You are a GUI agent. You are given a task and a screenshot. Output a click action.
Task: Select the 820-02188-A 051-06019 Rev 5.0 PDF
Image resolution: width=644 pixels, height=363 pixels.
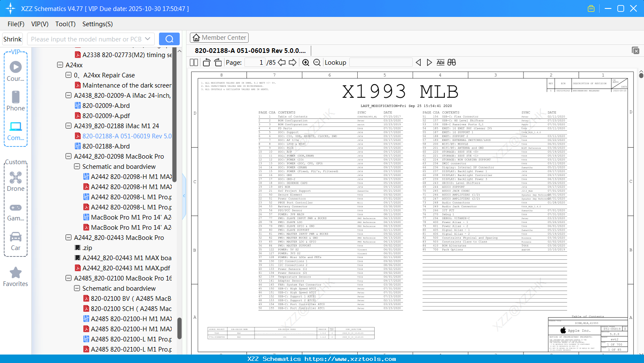click(123, 136)
